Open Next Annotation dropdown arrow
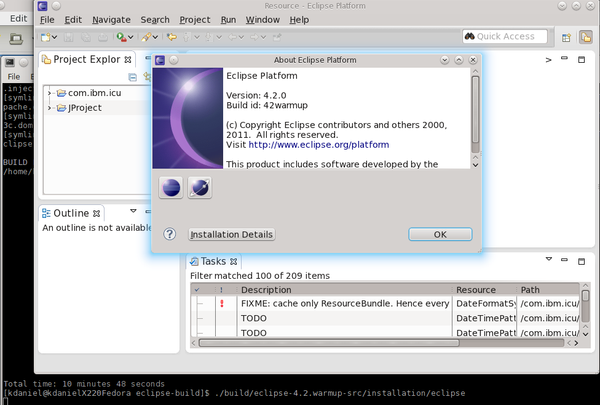Image resolution: width=600 pixels, height=405 pixels. pos(197,37)
